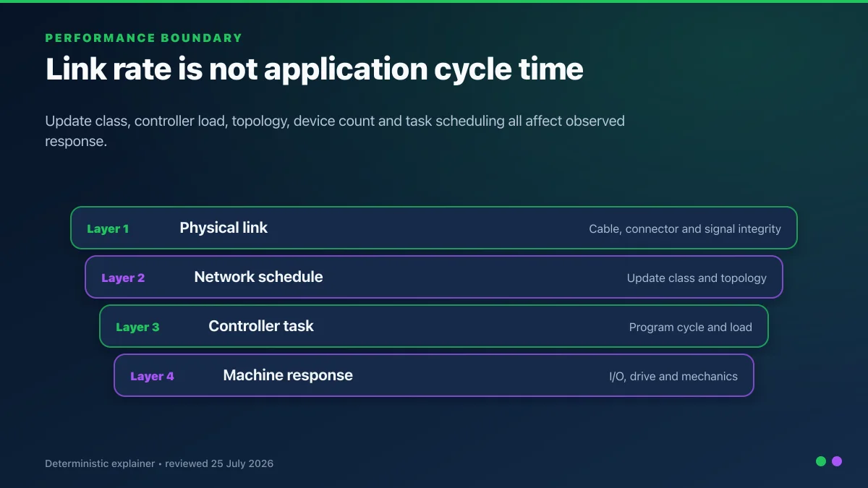Viewport: 868px width, 488px height.
Task: Click the purple dot at bottom right
Action: [837, 461]
